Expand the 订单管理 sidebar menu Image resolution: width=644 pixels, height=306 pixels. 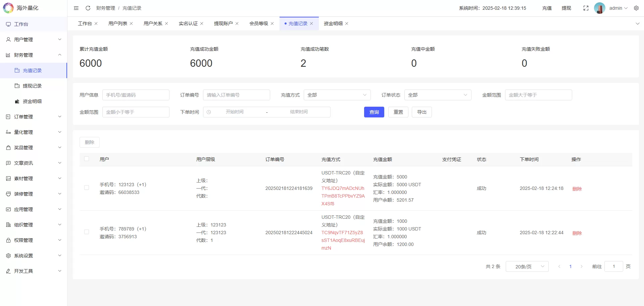click(x=34, y=117)
